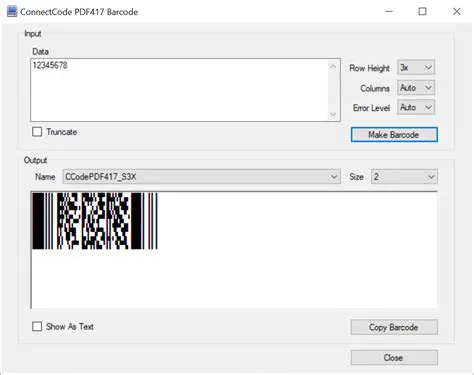Click the 'Error Level' label
The image size is (474, 375).
(x=371, y=108)
